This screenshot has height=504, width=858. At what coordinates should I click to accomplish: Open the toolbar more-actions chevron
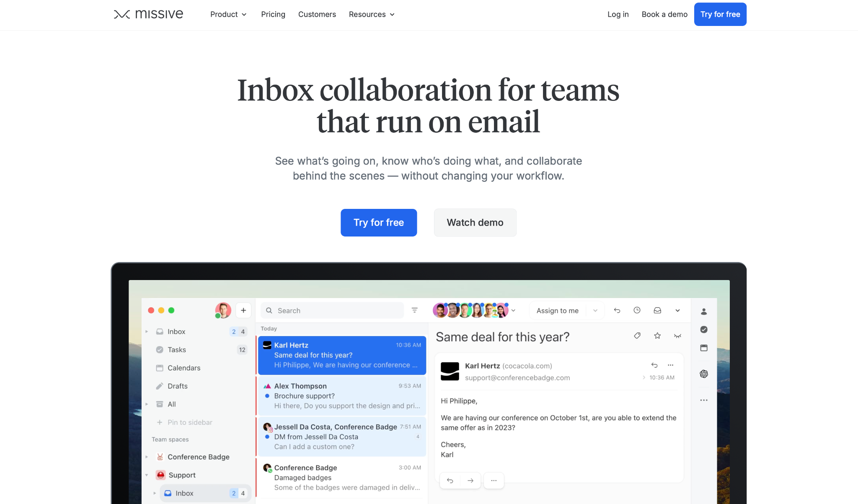tap(677, 310)
